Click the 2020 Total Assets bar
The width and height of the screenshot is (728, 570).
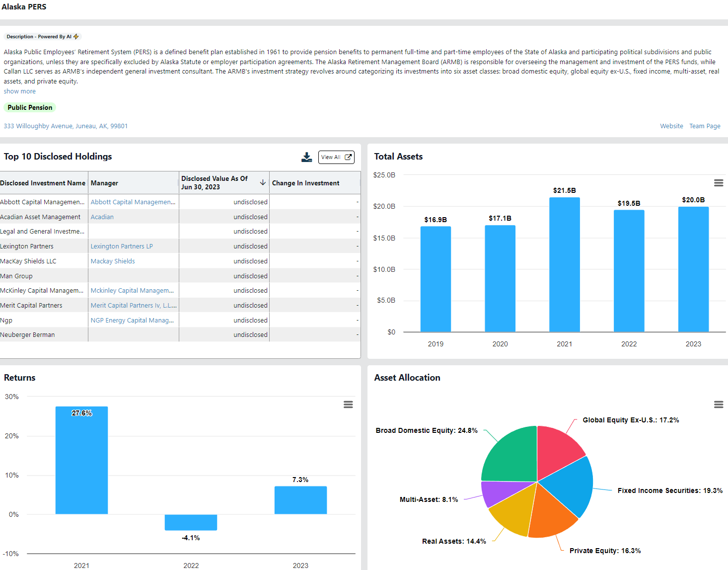pyautogui.click(x=500, y=279)
